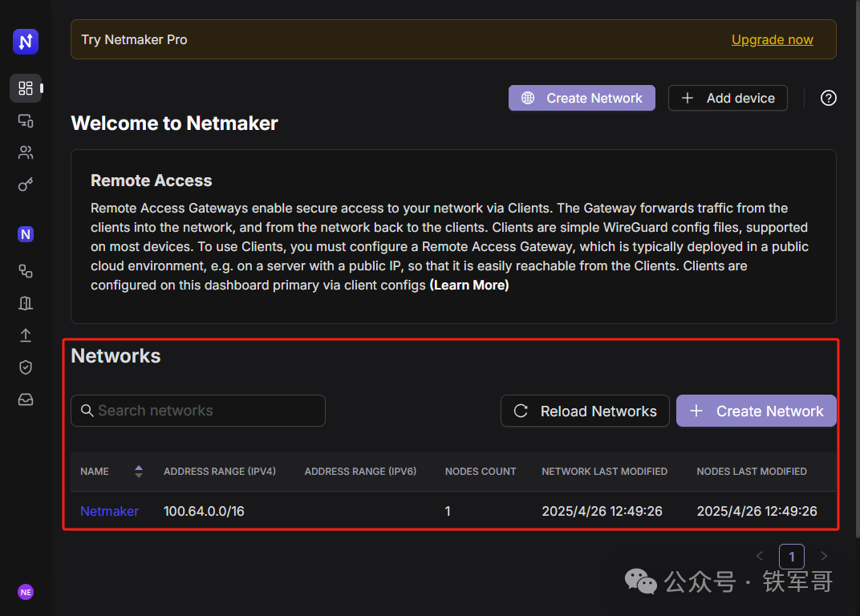
Task: Open the nodes icon in sidebar
Action: click(x=26, y=271)
